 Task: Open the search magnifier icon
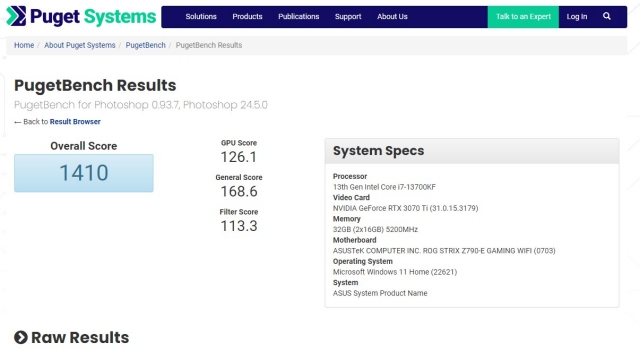pyautogui.click(x=607, y=16)
